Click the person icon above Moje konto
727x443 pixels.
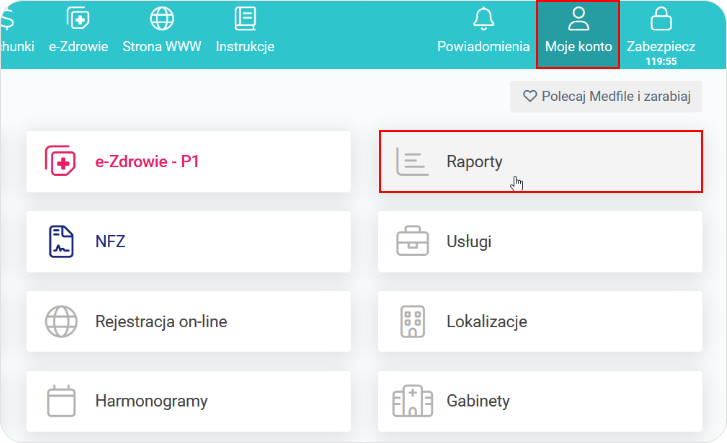coord(578,19)
